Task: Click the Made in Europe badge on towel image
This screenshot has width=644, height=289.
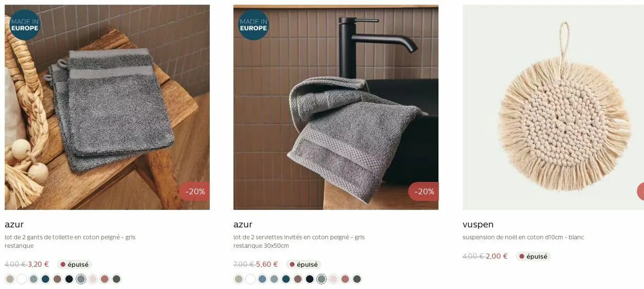Action: click(253, 25)
